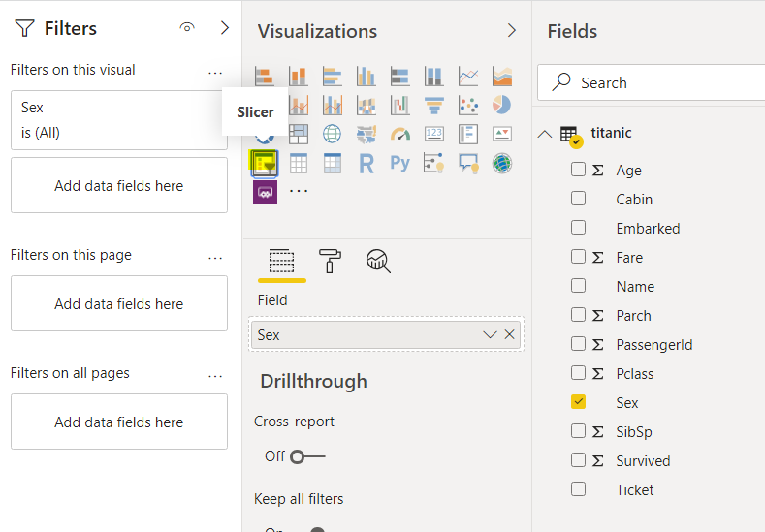Select the Gauge visualization
765x532 pixels.
[399, 134]
